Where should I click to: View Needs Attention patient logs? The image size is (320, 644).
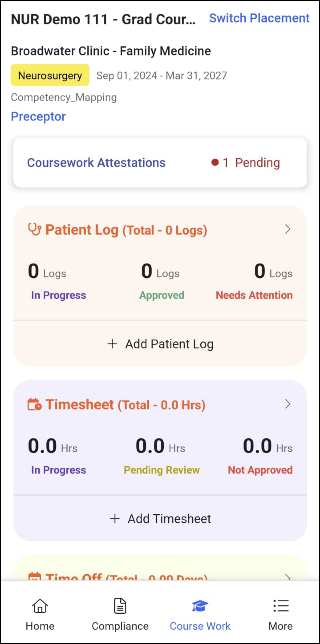[x=254, y=295]
